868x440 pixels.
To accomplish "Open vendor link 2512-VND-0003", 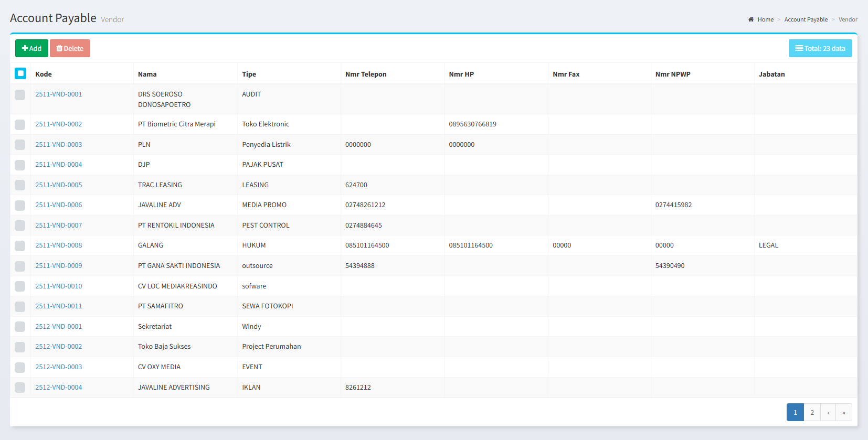I will 59,367.
